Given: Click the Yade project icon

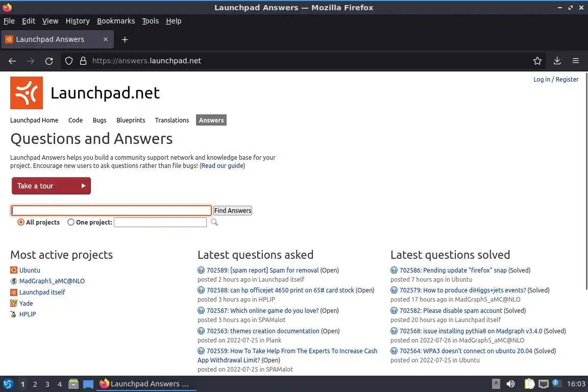Looking at the screenshot, I should pos(14,303).
